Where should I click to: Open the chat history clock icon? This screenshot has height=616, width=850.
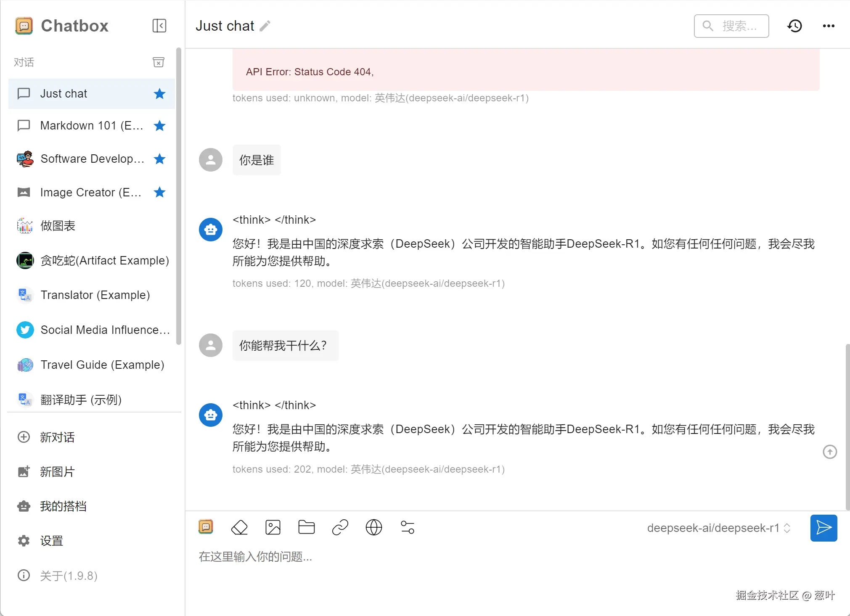[794, 26]
